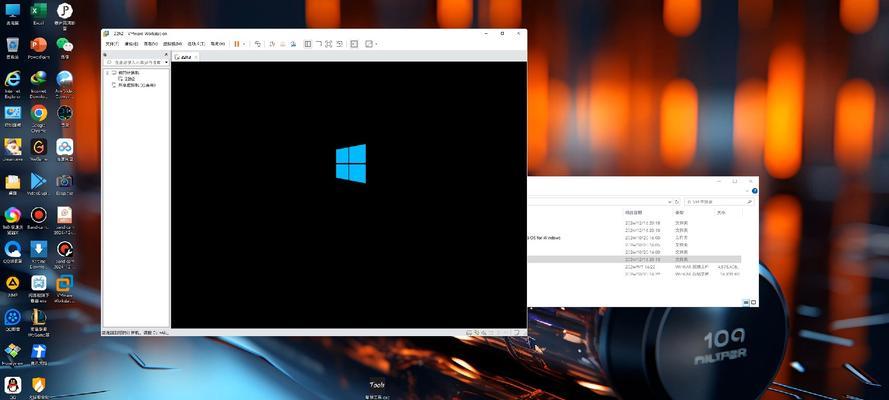Select the camera snapshot desktop icon
The image size is (889, 400).
(65, 184)
